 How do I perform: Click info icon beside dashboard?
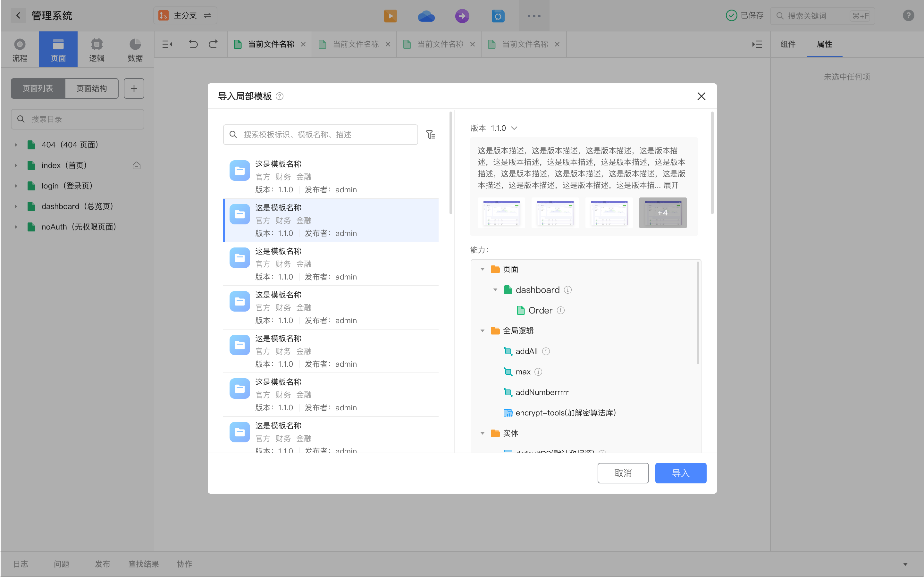click(567, 290)
